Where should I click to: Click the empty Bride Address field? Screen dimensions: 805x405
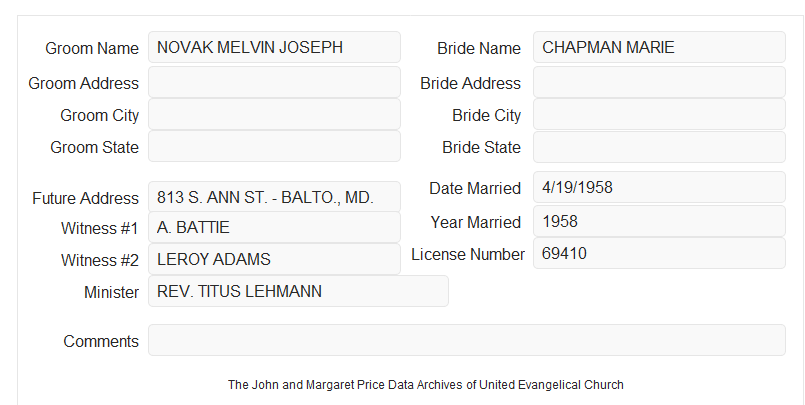[x=659, y=82]
